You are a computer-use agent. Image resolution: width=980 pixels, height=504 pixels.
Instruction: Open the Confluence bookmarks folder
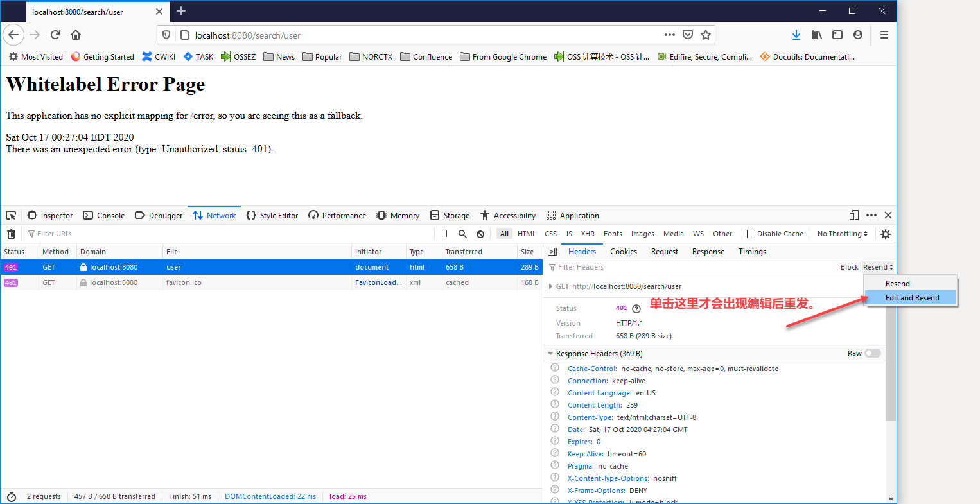coord(426,56)
